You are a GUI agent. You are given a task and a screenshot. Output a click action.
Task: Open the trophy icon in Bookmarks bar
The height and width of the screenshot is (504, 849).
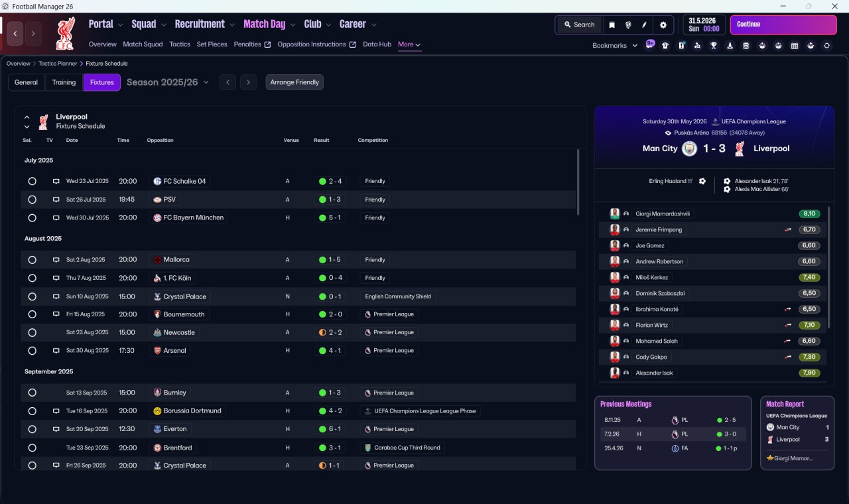(714, 46)
